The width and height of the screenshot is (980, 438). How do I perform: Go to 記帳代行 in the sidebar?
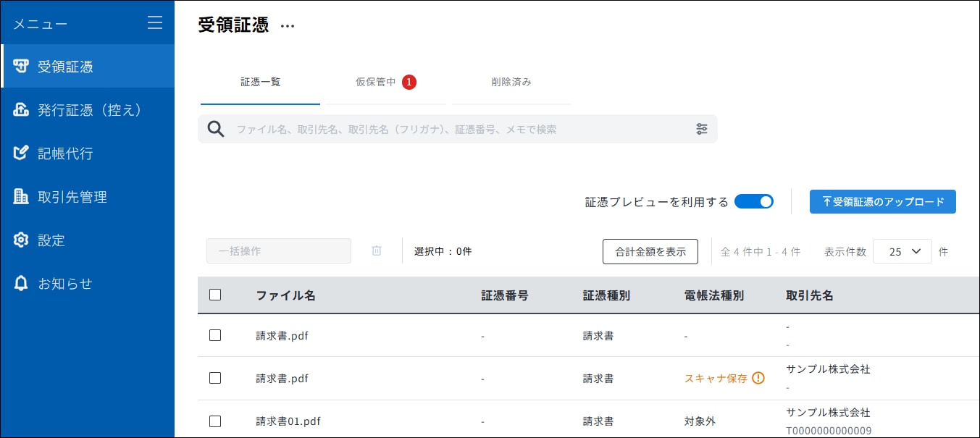click(88, 153)
